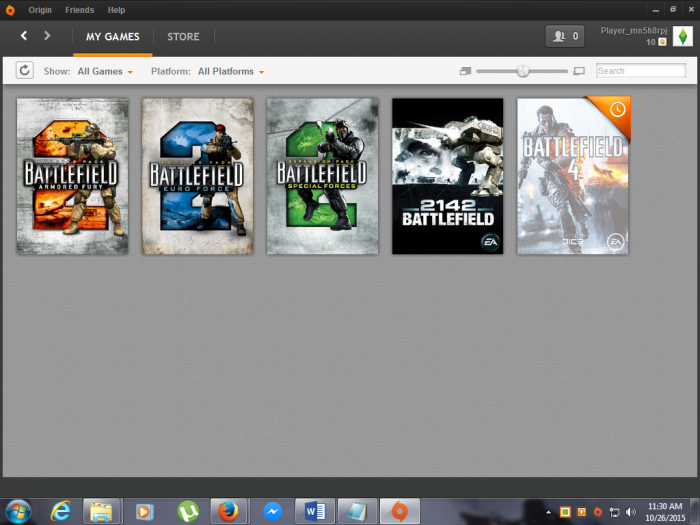Click the large tiles view icon

tap(579, 72)
